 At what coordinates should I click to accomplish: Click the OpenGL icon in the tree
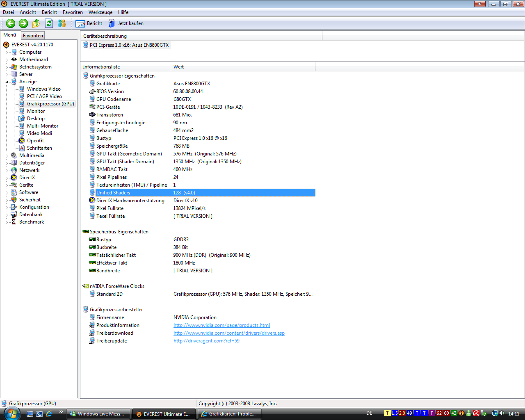tap(22, 141)
